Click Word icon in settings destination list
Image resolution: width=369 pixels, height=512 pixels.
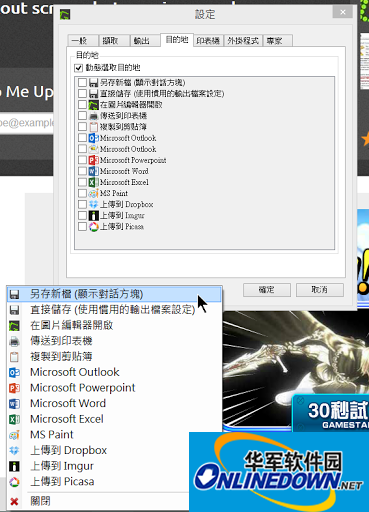pos(94,171)
